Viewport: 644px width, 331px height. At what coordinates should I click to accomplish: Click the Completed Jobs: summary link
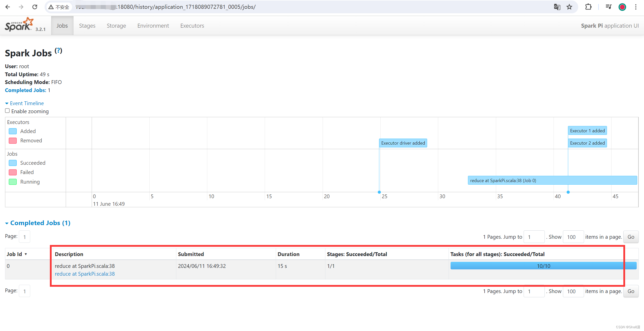(26, 90)
